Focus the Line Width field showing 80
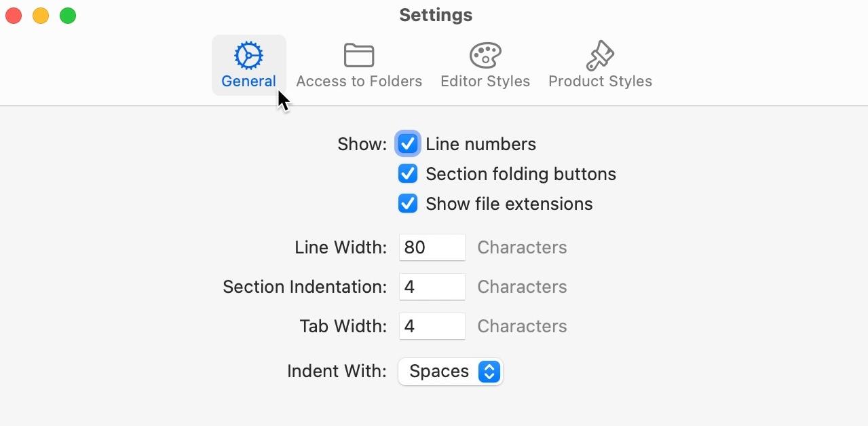 432,247
